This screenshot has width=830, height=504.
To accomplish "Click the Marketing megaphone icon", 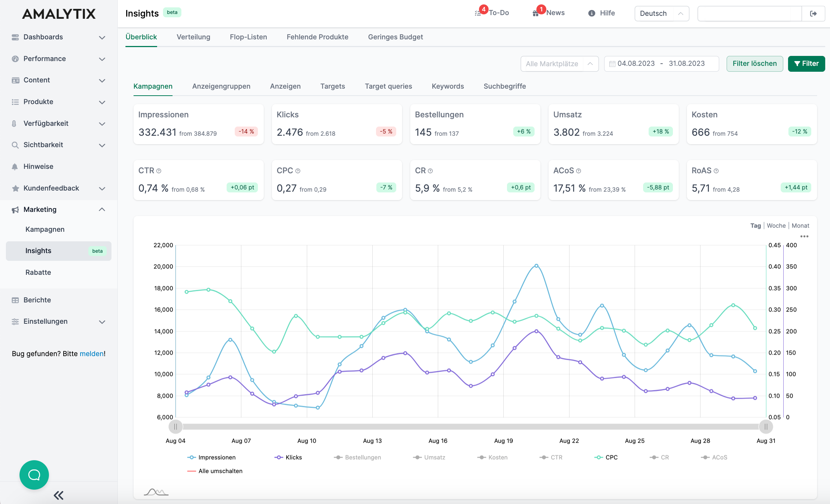I will [x=15, y=210].
